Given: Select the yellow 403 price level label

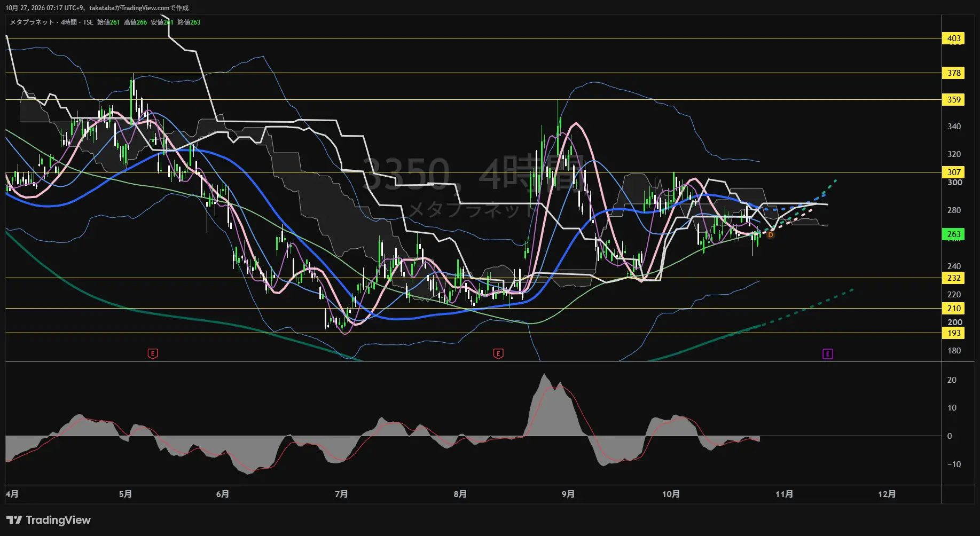Looking at the screenshot, I should (x=954, y=38).
